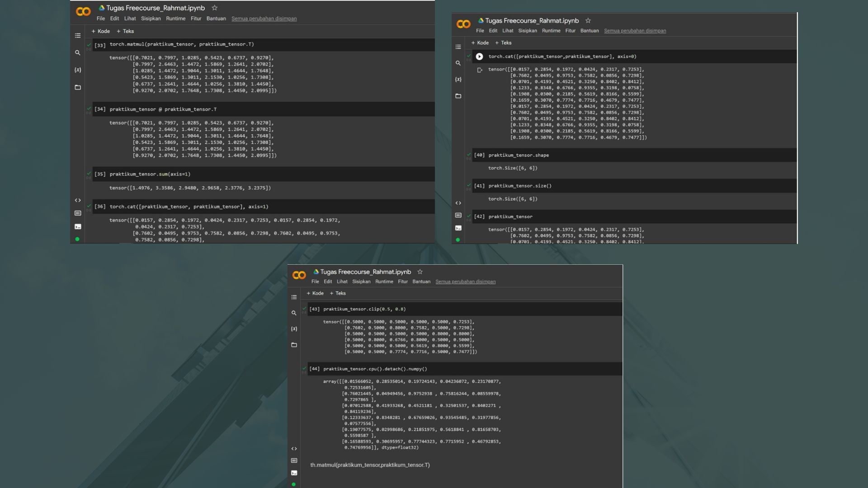Open terminal icon in top-left notebook
Screen dimensions: 868x488
(78, 226)
